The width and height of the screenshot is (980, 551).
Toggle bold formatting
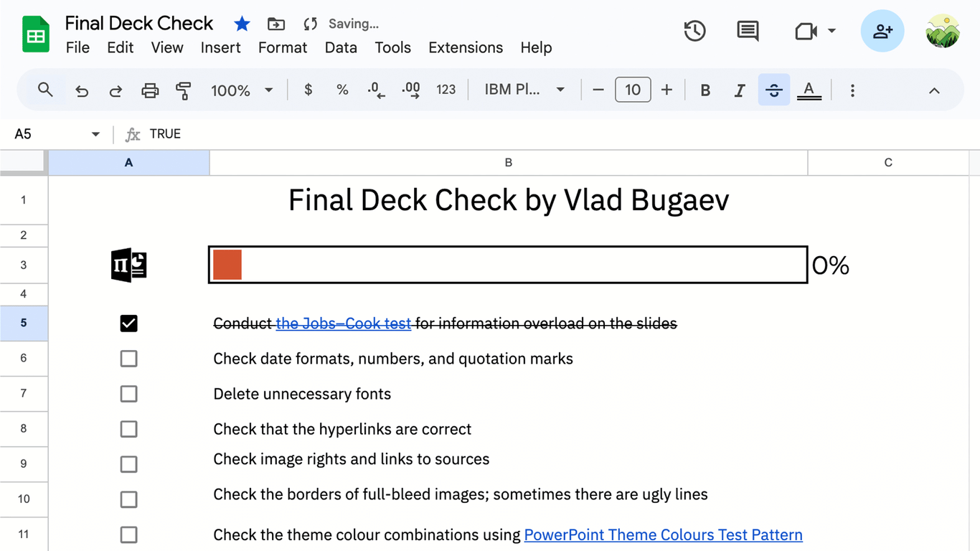(x=705, y=90)
